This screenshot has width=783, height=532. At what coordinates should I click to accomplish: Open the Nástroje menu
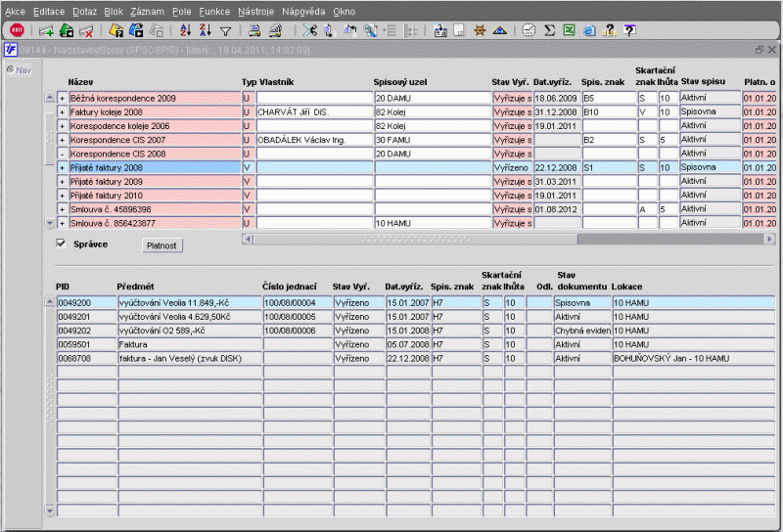tap(256, 12)
